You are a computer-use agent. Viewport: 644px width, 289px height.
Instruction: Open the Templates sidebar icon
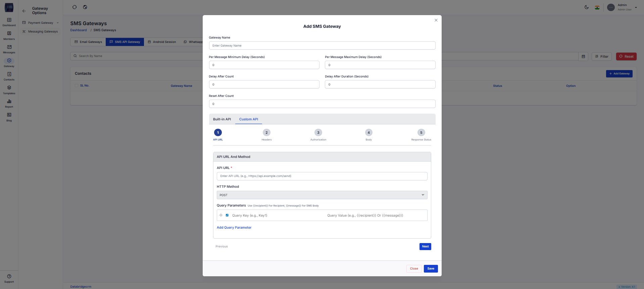pyautogui.click(x=9, y=88)
